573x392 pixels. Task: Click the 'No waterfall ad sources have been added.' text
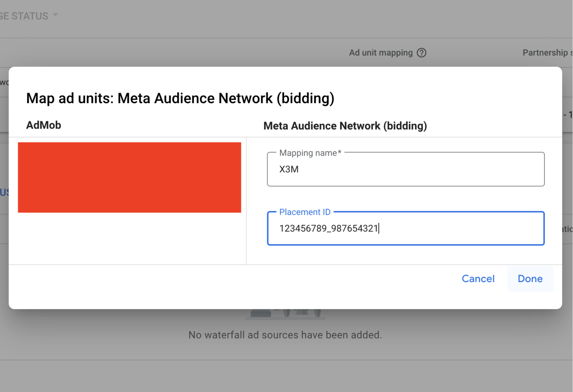285,335
